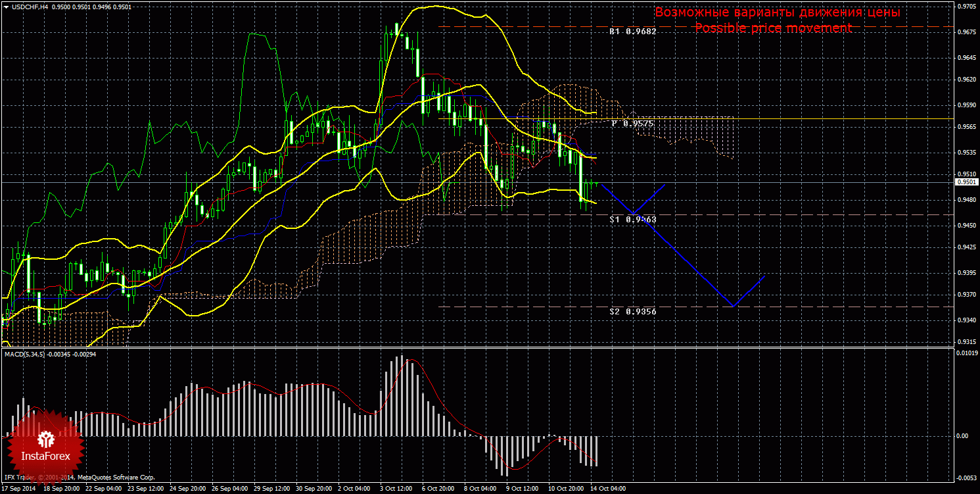Click the 0.9565 price scale value
980x494 pixels.
coord(966,127)
